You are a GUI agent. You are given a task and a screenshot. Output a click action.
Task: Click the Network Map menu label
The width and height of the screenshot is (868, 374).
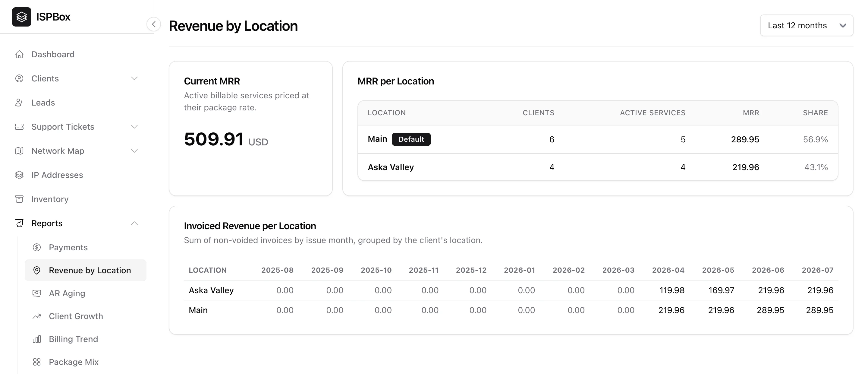[58, 151]
